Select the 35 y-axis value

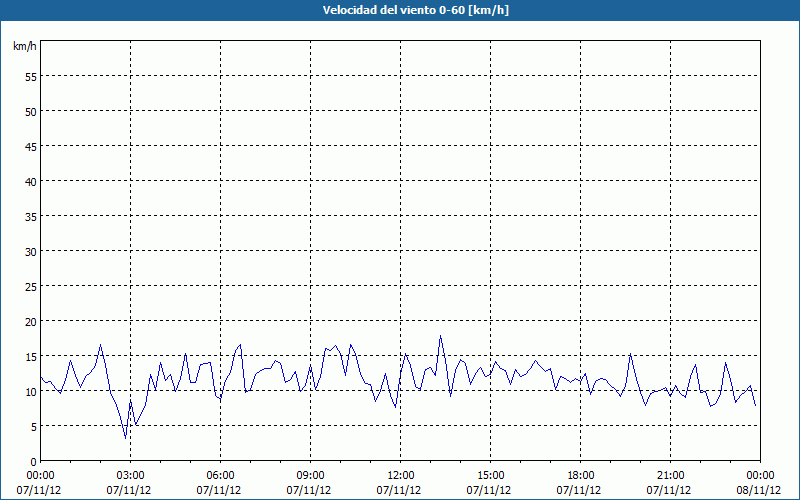click(31, 217)
